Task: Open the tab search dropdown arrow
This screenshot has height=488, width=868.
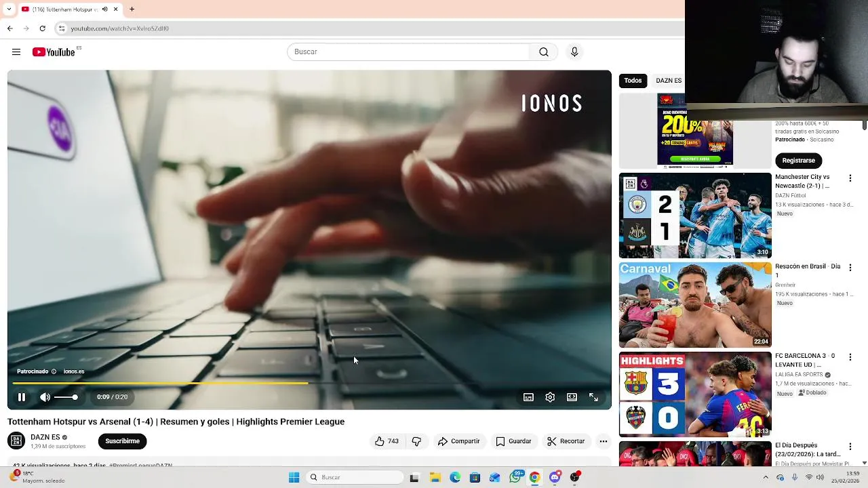Action: coord(9,9)
